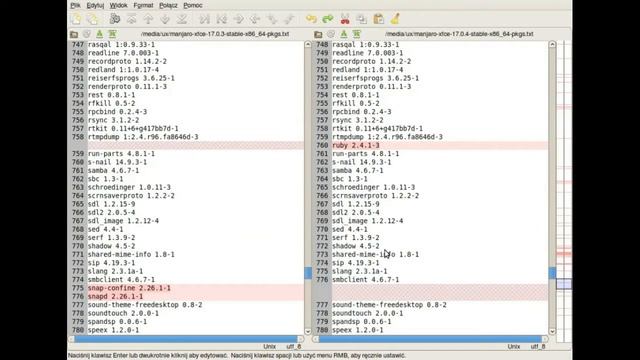Click 'rsync 3.1.2-2' in the right pane

(x=358, y=120)
